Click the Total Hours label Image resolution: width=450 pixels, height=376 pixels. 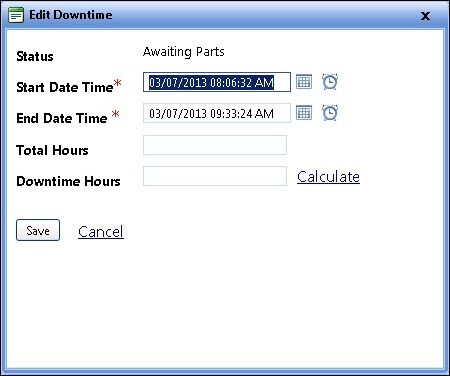52,150
